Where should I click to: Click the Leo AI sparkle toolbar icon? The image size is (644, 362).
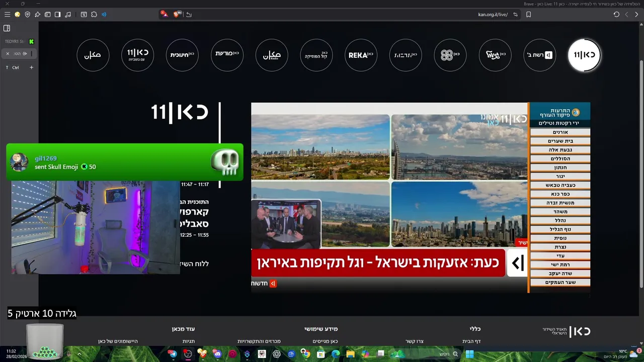click(x=37, y=15)
